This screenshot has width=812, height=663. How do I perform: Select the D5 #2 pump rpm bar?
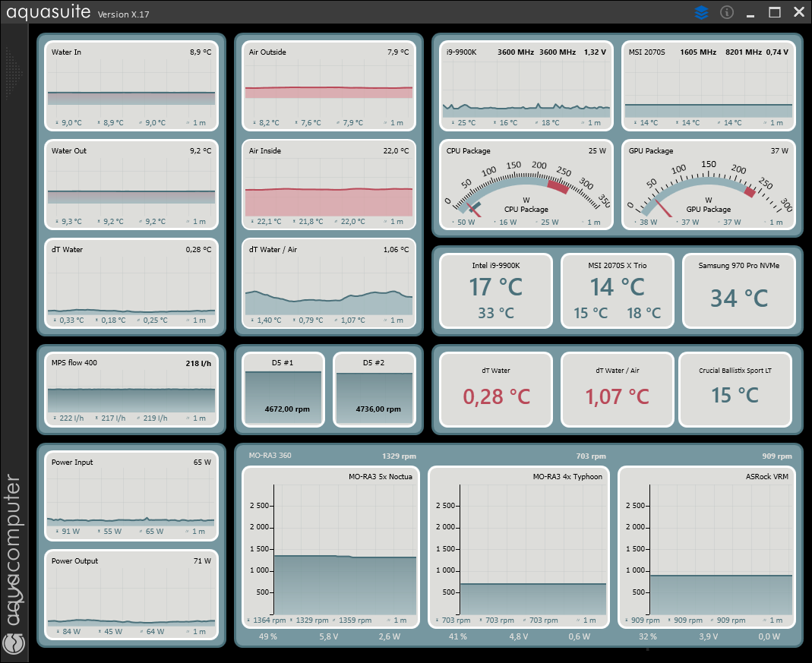click(374, 390)
